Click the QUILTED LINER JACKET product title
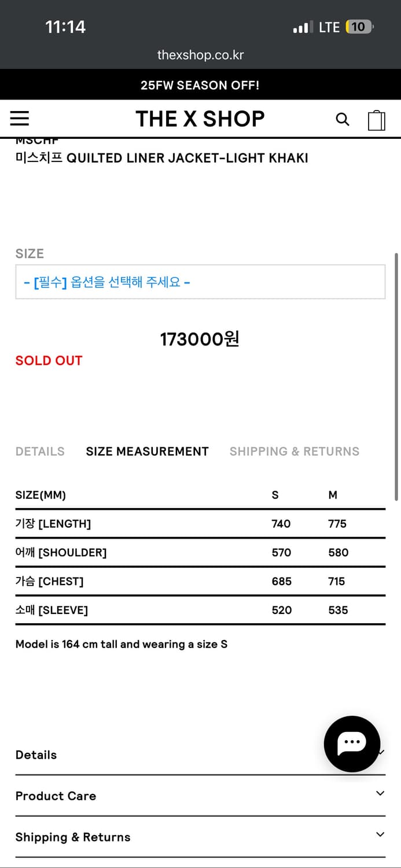Viewport: 401px width, 868px height. [x=162, y=157]
